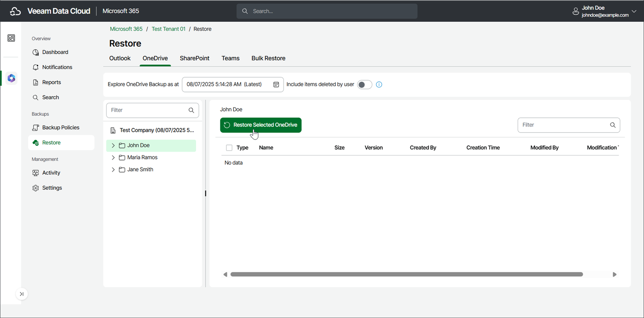
Task: Open the backup date picker field
Action: pos(233,84)
